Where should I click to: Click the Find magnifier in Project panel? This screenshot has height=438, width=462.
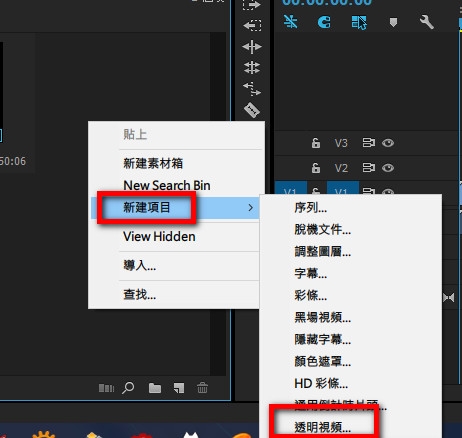(128, 388)
